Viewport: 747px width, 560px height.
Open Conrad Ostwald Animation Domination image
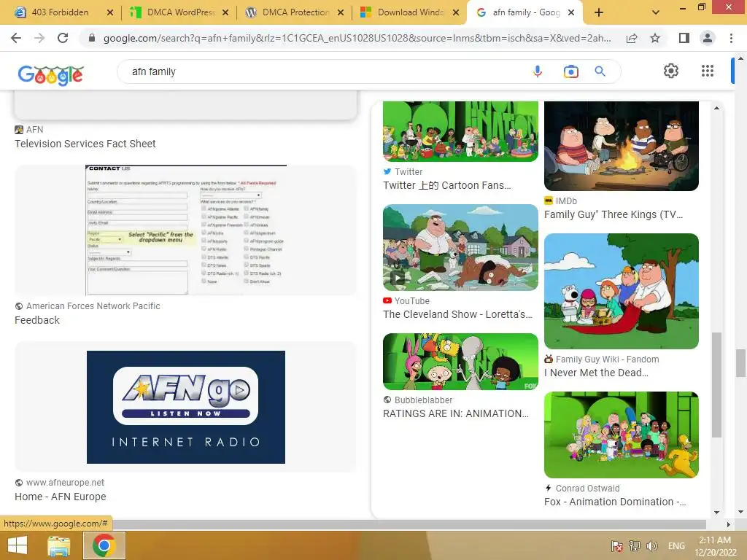pos(622,435)
